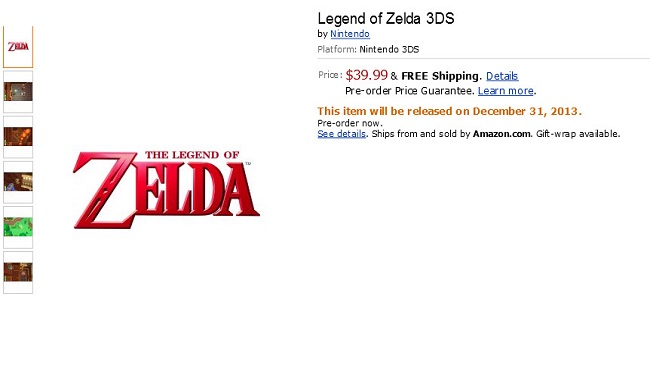Click the $39.99 price text
Screen dimensions: 650x366
click(x=366, y=75)
